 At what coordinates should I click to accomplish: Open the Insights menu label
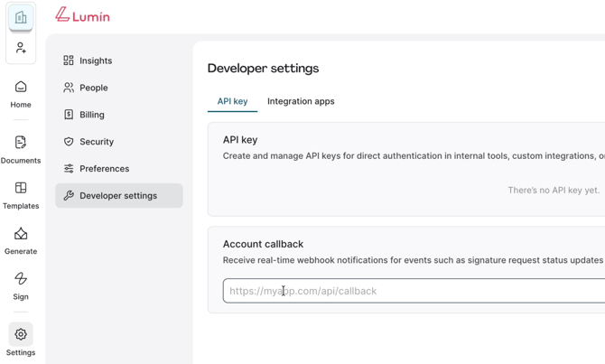(x=96, y=61)
